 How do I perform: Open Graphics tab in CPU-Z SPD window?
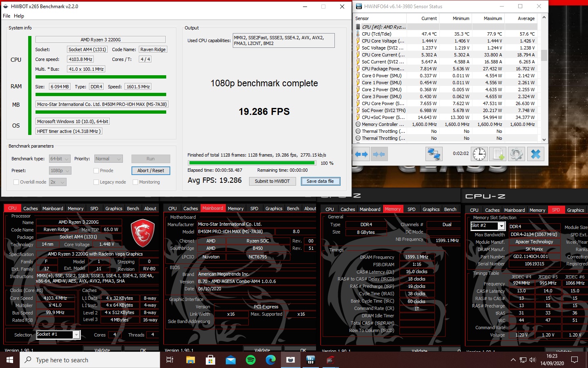point(575,210)
